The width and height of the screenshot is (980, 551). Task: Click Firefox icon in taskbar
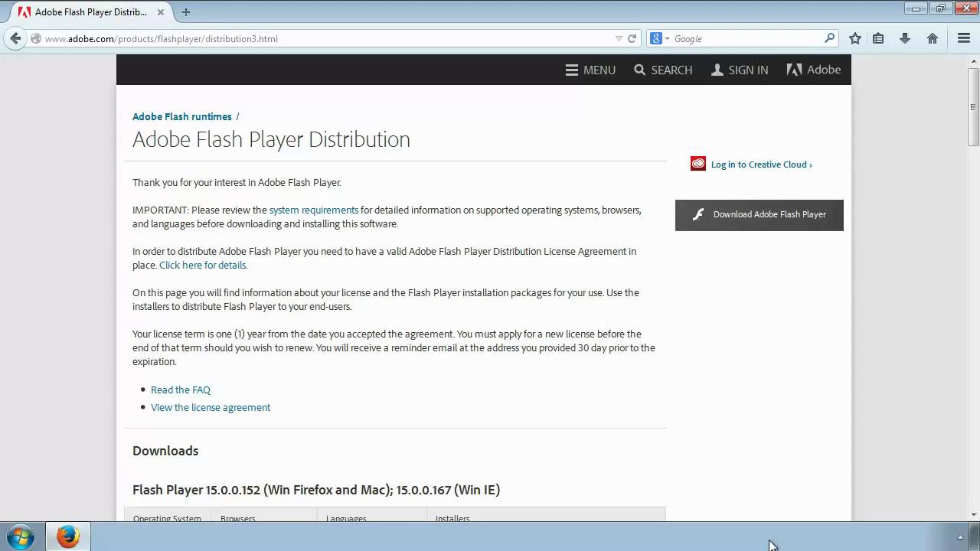67,536
